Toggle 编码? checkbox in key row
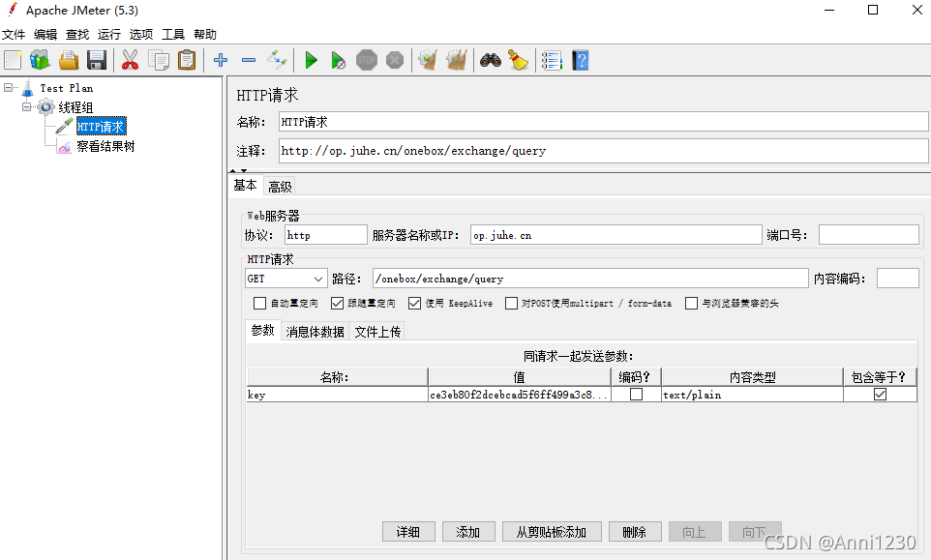 point(636,395)
